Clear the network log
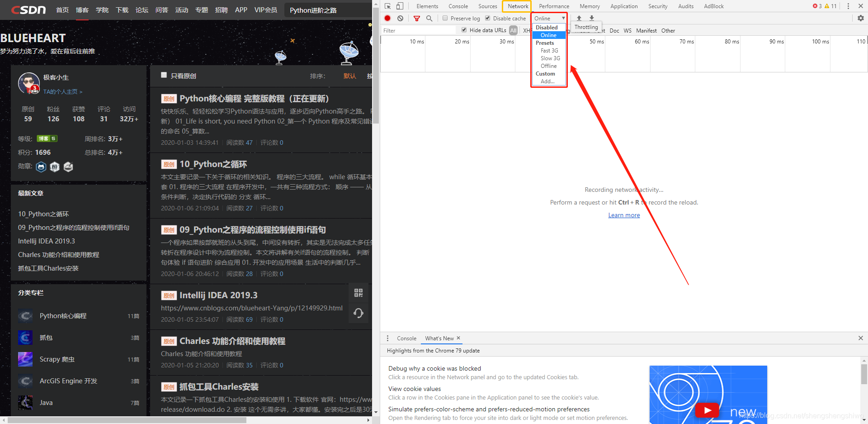 pyautogui.click(x=400, y=18)
